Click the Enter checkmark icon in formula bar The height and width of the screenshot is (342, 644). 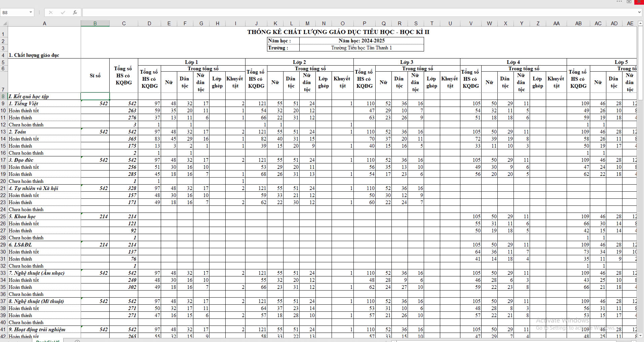[x=63, y=12]
